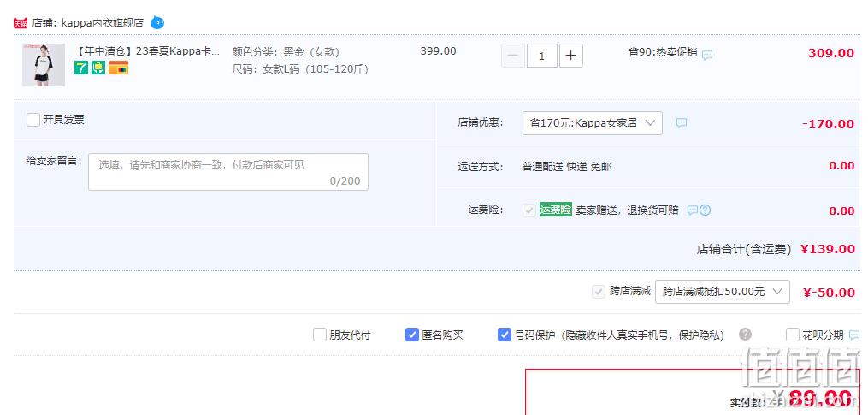Enable the 花呗分期 installment checkbox
Image resolution: width=868 pixels, height=415 pixels.
793,335
